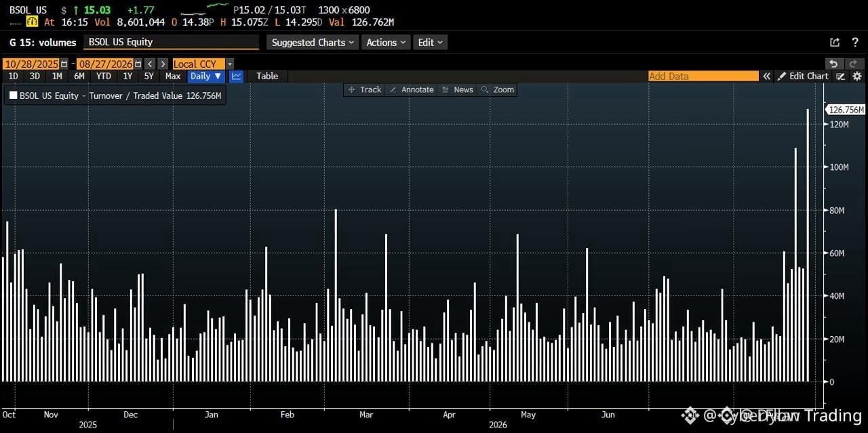
Task: Select the 3D time range
Action: (35, 76)
